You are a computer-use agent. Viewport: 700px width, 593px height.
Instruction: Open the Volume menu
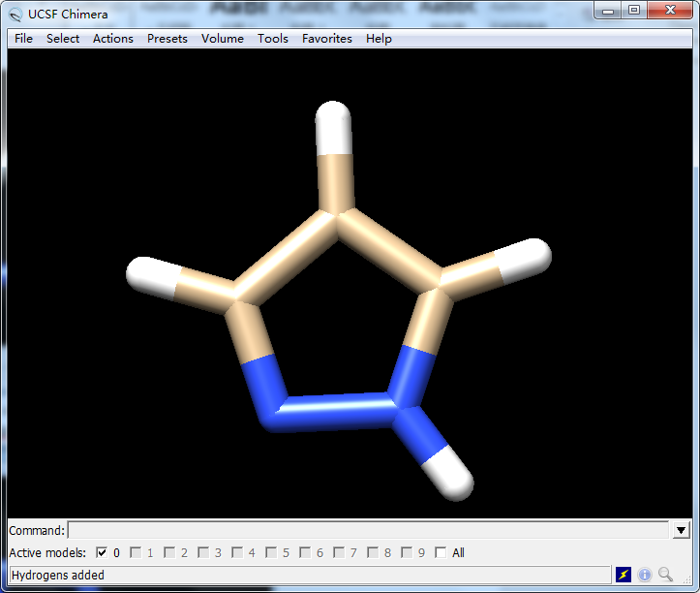click(x=223, y=39)
